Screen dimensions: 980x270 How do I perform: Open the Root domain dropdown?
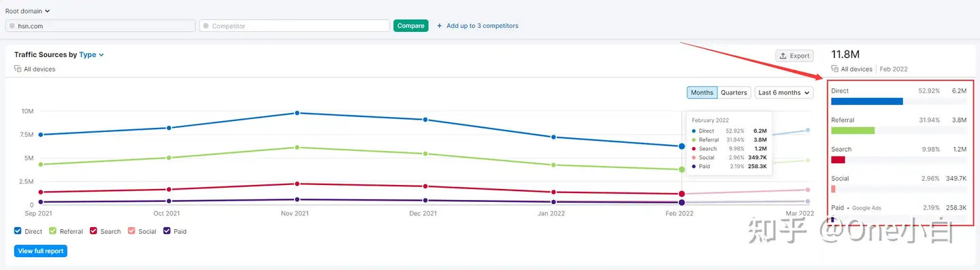coord(28,11)
